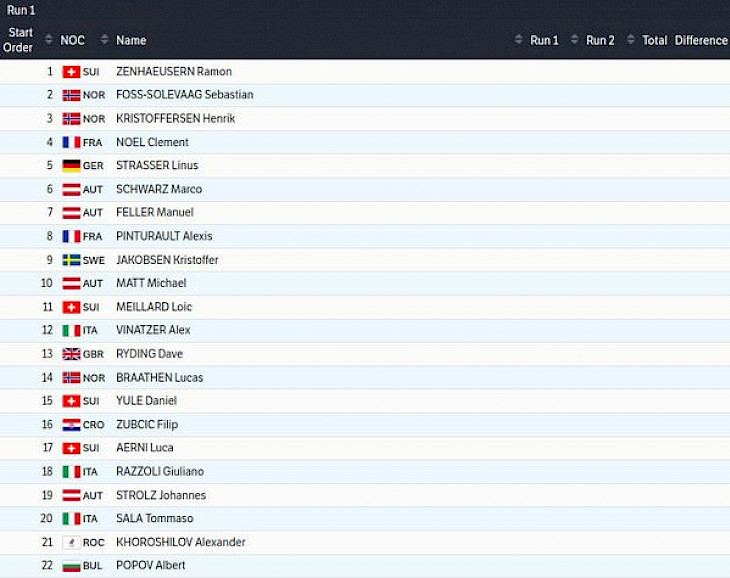The image size is (730, 578).
Task: Click the Difference column header
Action: coord(701,41)
